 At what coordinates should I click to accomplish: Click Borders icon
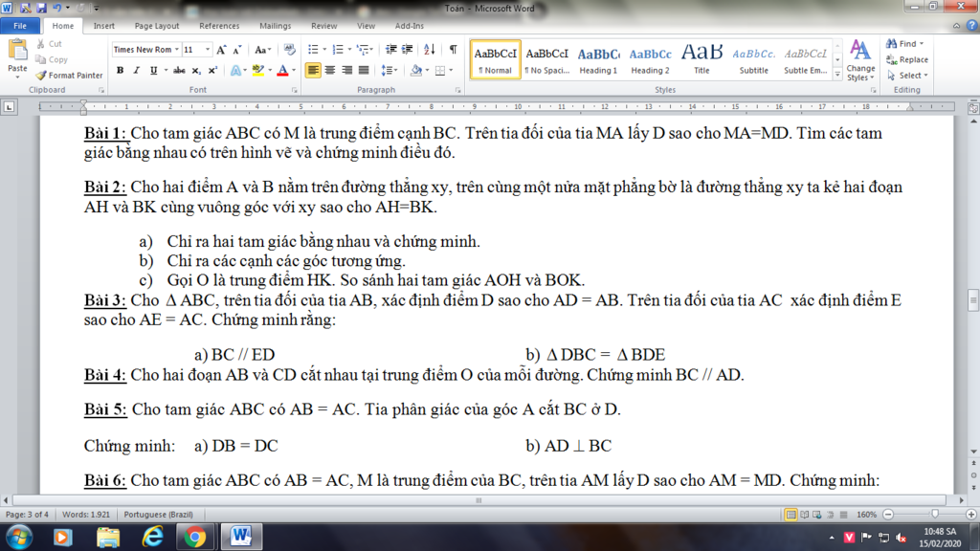(440, 71)
